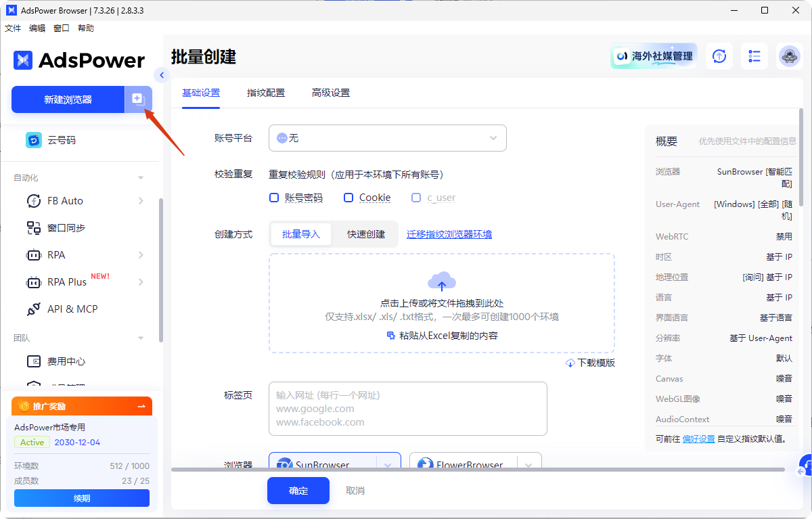Check the 账号密码 verification checkbox
The width and height of the screenshot is (812, 519).
[274, 197]
